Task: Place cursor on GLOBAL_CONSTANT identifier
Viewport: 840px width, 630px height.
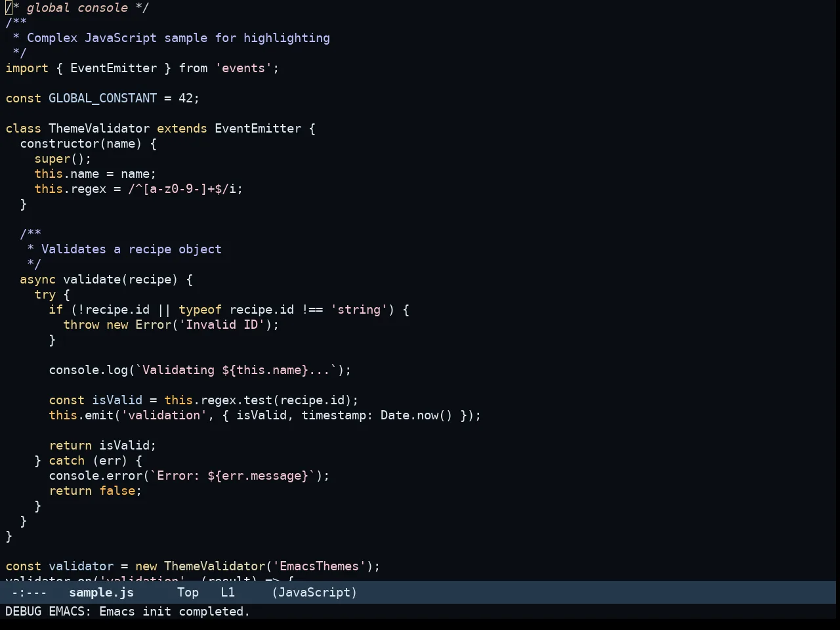Action: (x=102, y=98)
